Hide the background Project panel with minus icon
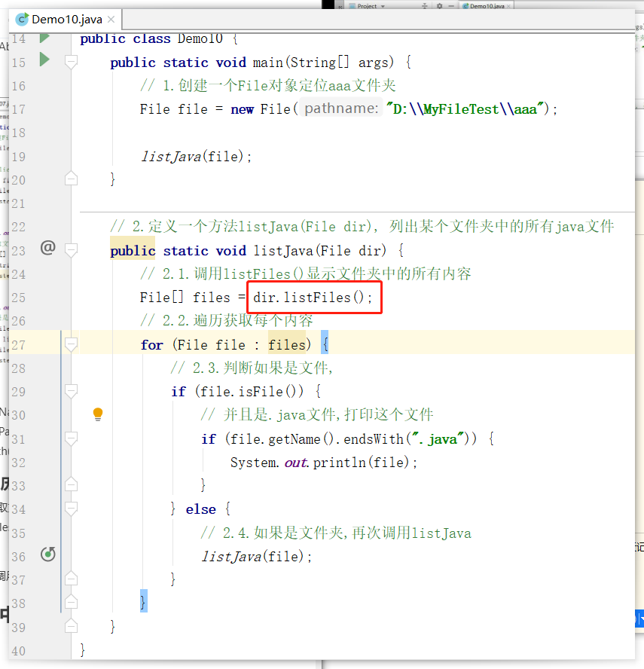 coord(451,6)
